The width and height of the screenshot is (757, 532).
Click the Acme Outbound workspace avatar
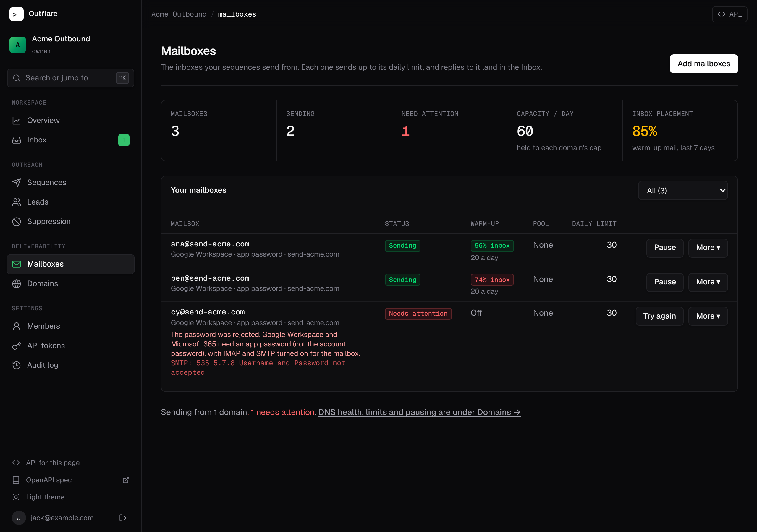pos(18,45)
